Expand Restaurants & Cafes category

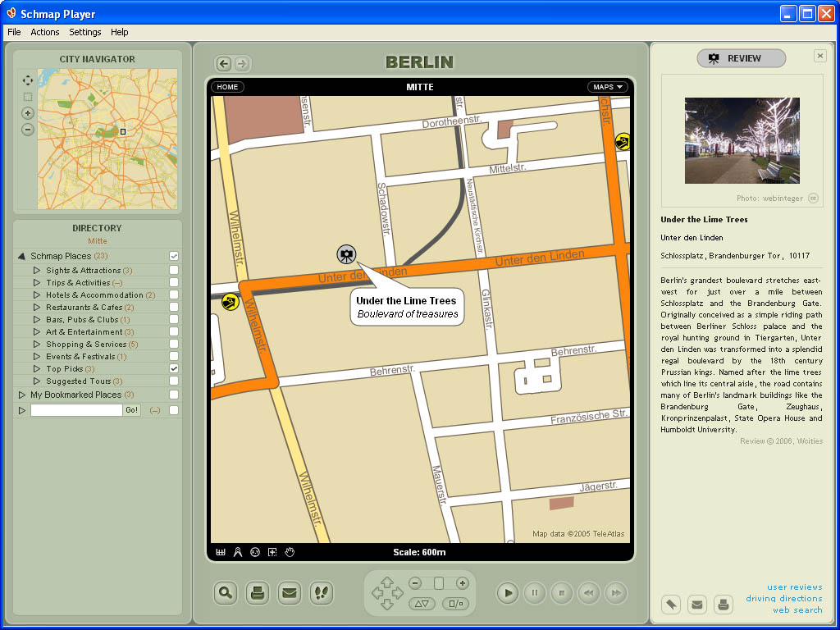click(37, 307)
